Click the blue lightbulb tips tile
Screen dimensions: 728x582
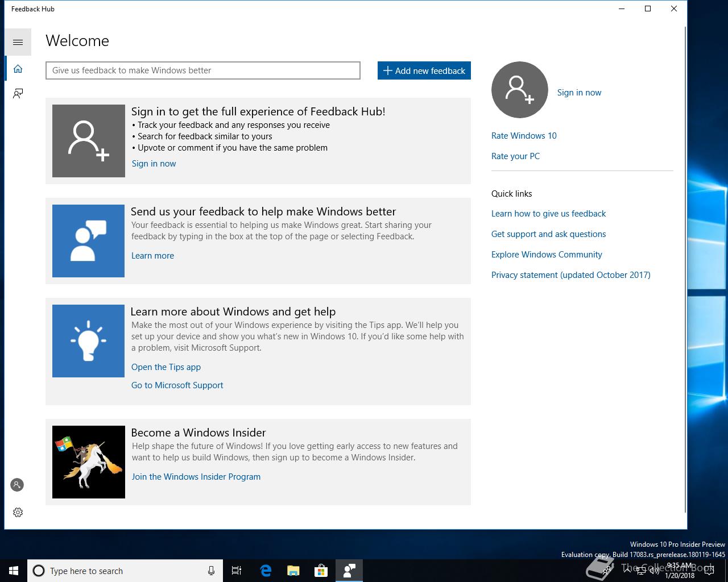tap(88, 341)
